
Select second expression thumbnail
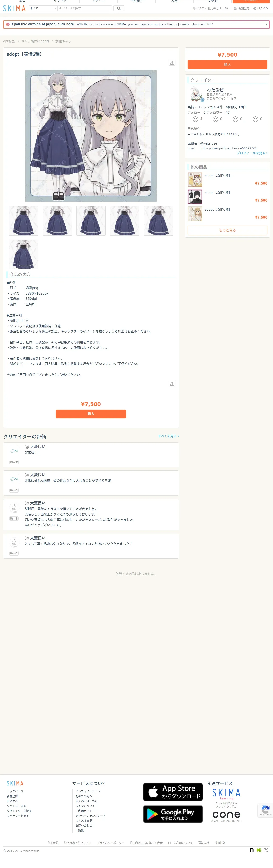pyautogui.click(x=57, y=221)
